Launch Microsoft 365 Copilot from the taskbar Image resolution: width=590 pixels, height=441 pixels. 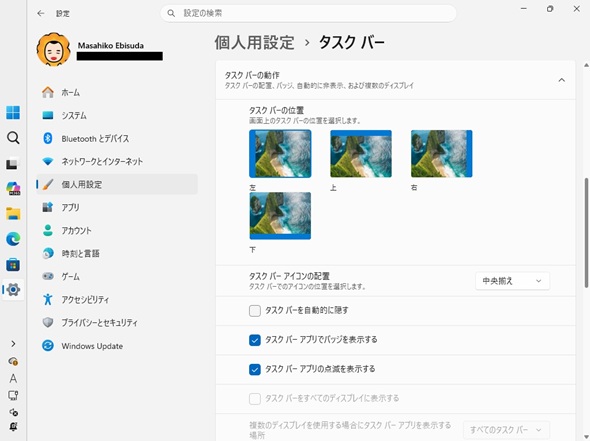pos(14,188)
